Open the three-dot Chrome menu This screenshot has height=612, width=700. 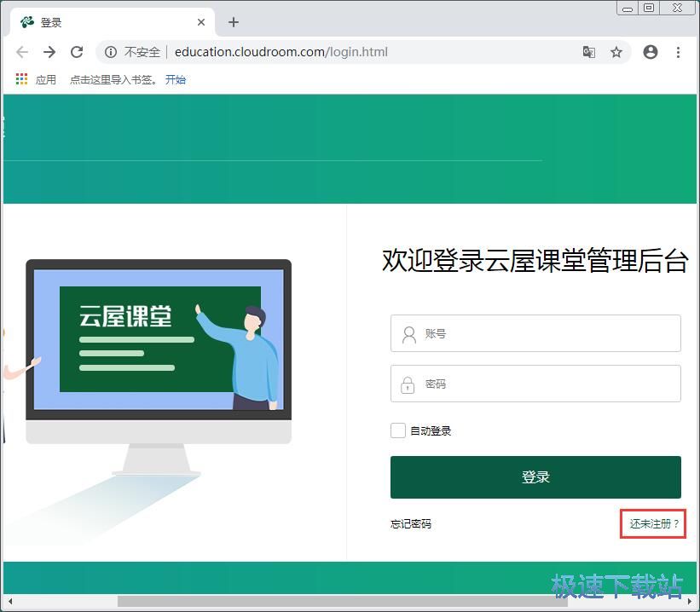tap(678, 52)
